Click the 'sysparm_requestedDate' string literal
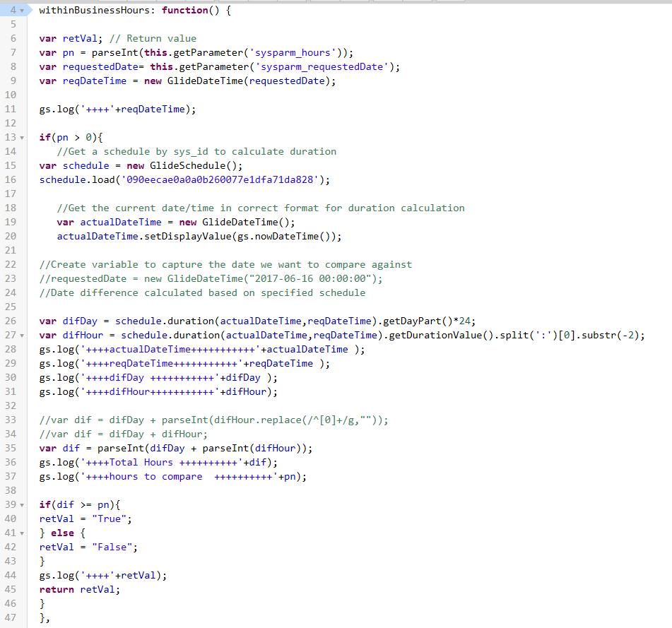Viewport: 672px width, 628px height. (x=322, y=67)
